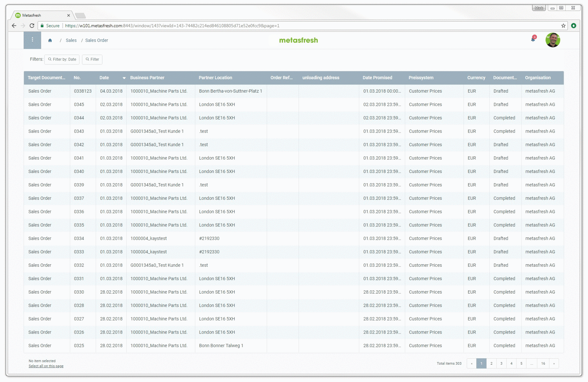Go to the home dashboard icon
Screen dimensions: 588x382
pos(50,40)
